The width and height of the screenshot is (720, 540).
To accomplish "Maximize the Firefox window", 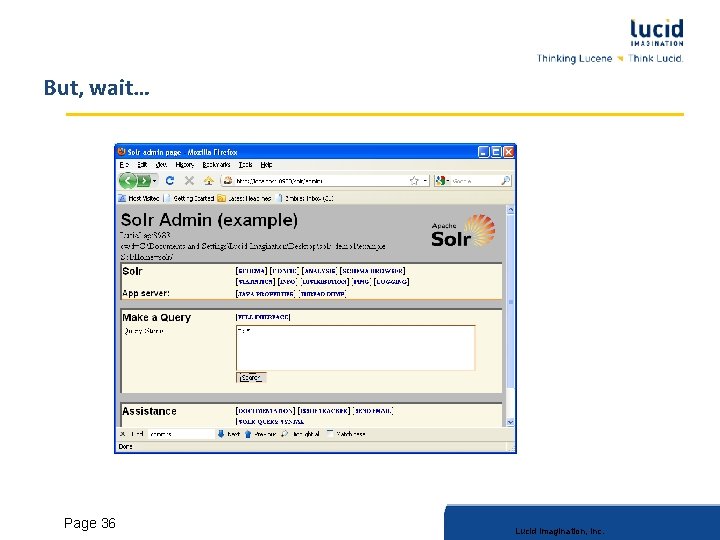I will pyautogui.click(x=496, y=152).
